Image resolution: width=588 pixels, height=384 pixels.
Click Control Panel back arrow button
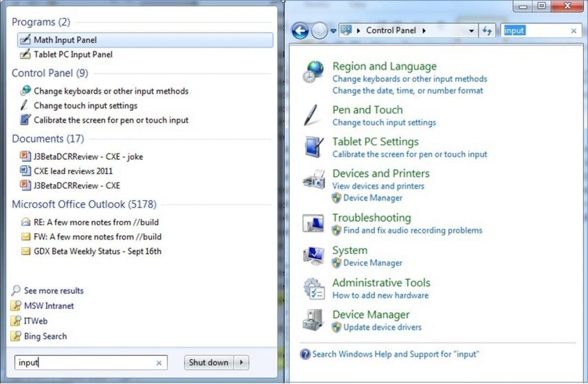tap(300, 31)
